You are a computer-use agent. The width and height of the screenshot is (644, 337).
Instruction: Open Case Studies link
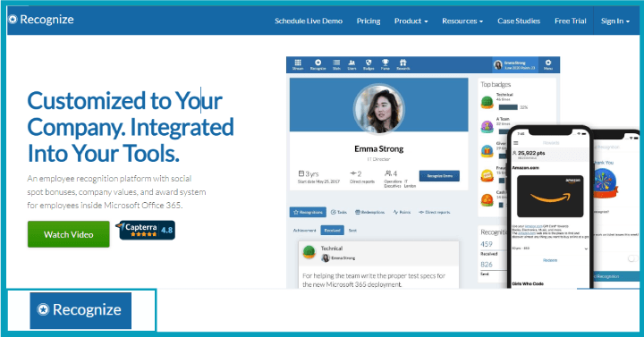coord(519,21)
